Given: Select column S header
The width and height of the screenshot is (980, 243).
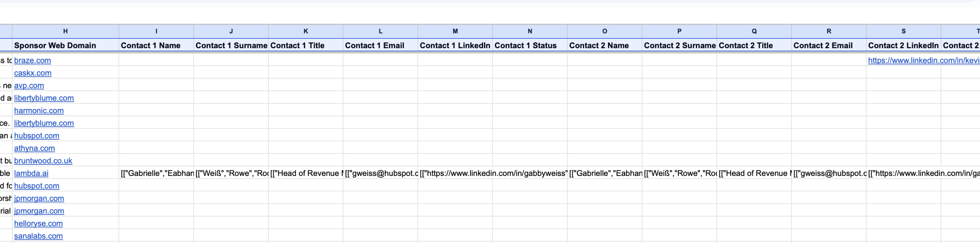Looking at the screenshot, I should pyautogui.click(x=904, y=31).
